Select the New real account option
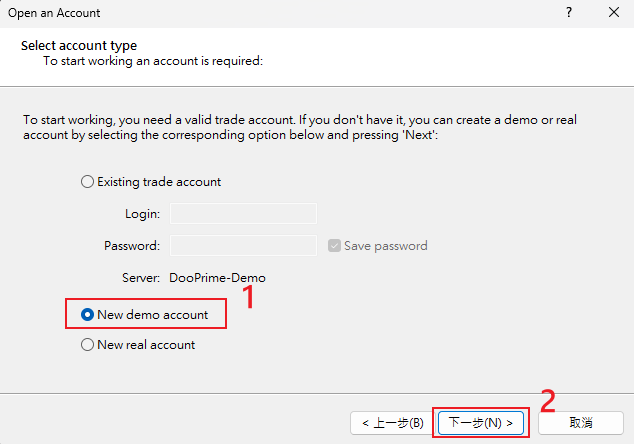 [x=86, y=345]
